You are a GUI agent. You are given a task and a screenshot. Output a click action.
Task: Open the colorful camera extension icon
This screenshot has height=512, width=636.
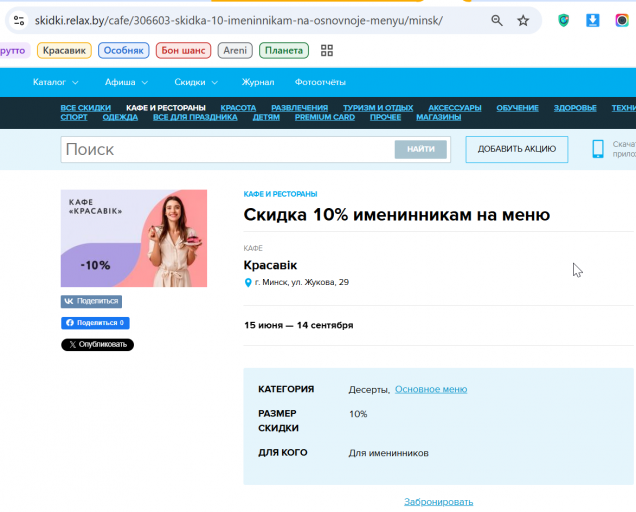pyautogui.click(x=622, y=20)
